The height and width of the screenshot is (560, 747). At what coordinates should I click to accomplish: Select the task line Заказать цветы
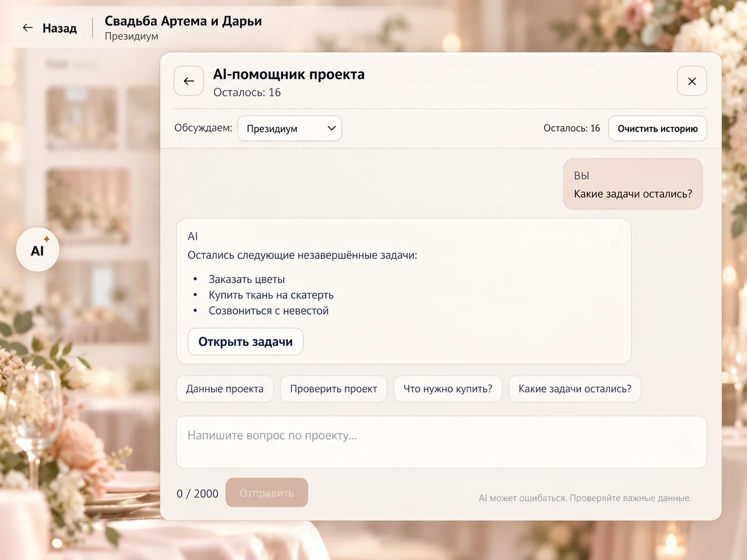[247, 279]
